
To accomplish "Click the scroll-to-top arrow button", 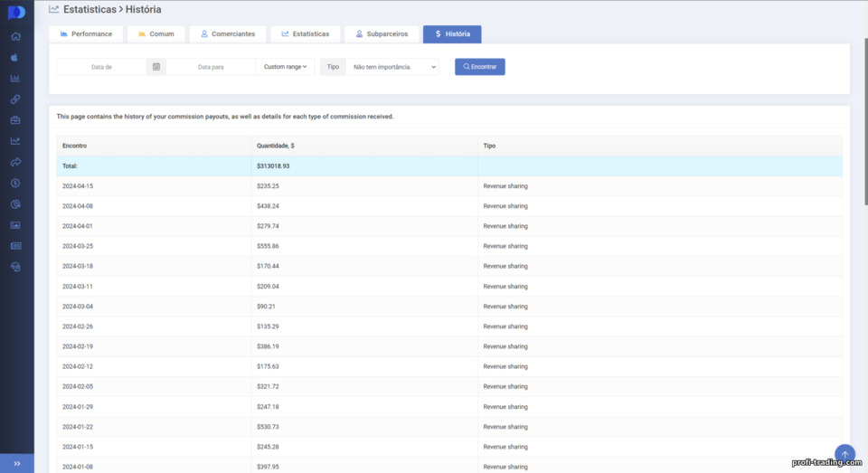I will pos(844,455).
